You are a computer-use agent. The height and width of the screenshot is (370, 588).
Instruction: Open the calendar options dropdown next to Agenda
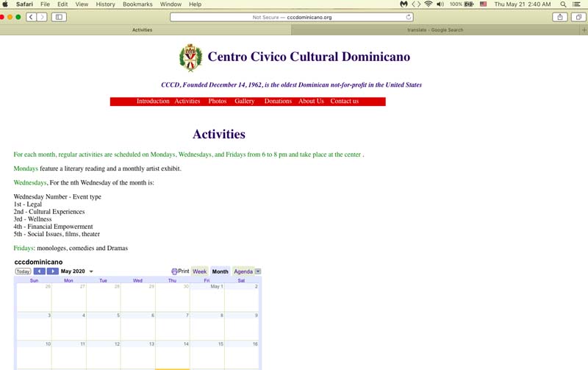[x=258, y=271]
